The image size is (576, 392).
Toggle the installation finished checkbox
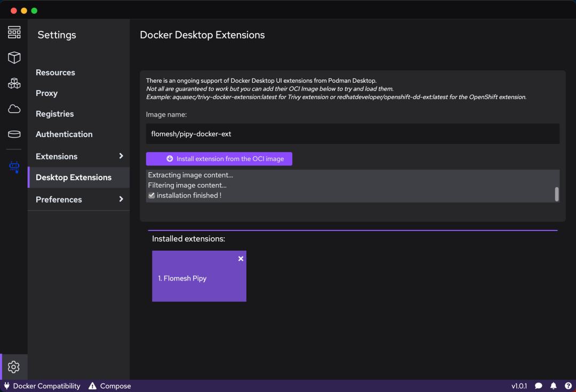[x=151, y=195]
